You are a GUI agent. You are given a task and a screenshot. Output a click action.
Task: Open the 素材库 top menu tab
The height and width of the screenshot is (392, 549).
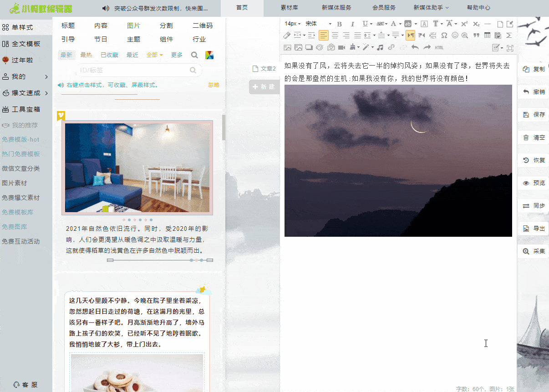(x=289, y=8)
